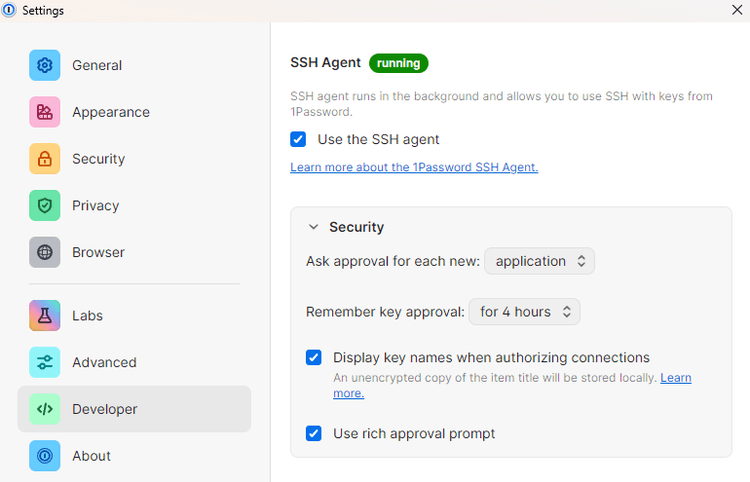The height and width of the screenshot is (482, 750).
Task: Open the Remember key approval dropdown
Action: point(525,312)
